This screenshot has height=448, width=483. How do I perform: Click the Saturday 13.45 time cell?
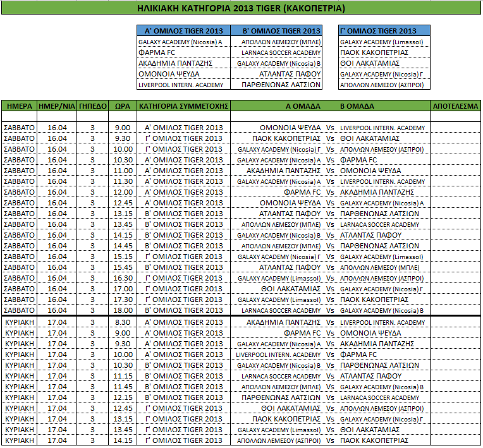pos(123,224)
